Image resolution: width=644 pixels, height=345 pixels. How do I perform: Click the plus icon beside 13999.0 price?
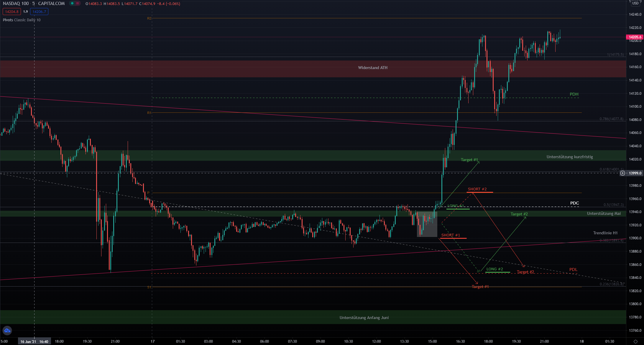tap(622, 173)
